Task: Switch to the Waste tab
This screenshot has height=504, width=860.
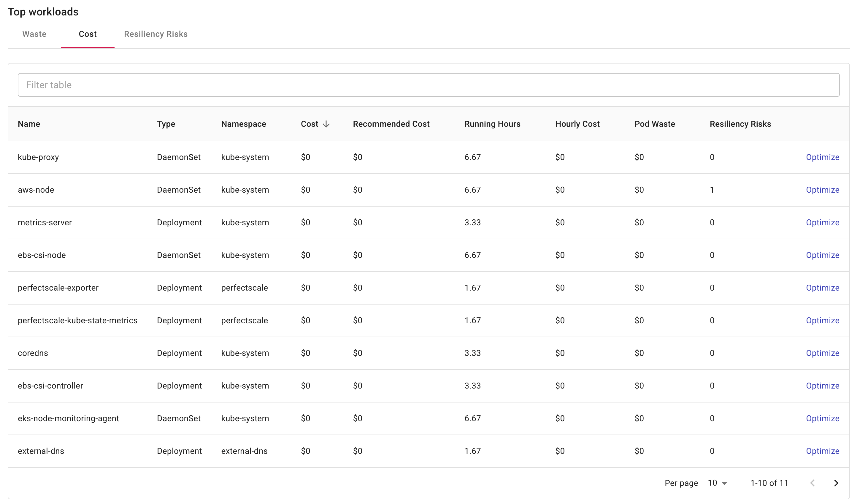Action: pyautogui.click(x=34, y=34)
